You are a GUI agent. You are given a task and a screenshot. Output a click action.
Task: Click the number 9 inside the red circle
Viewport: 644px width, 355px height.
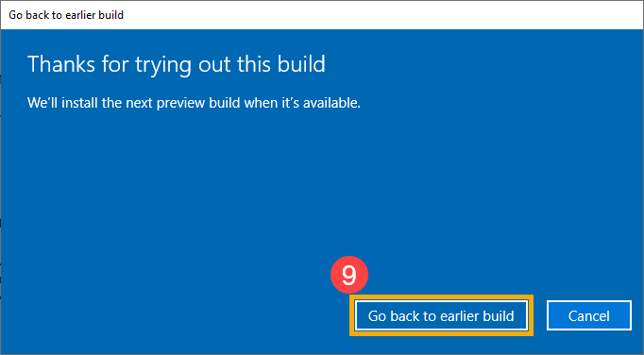[349, 276]
